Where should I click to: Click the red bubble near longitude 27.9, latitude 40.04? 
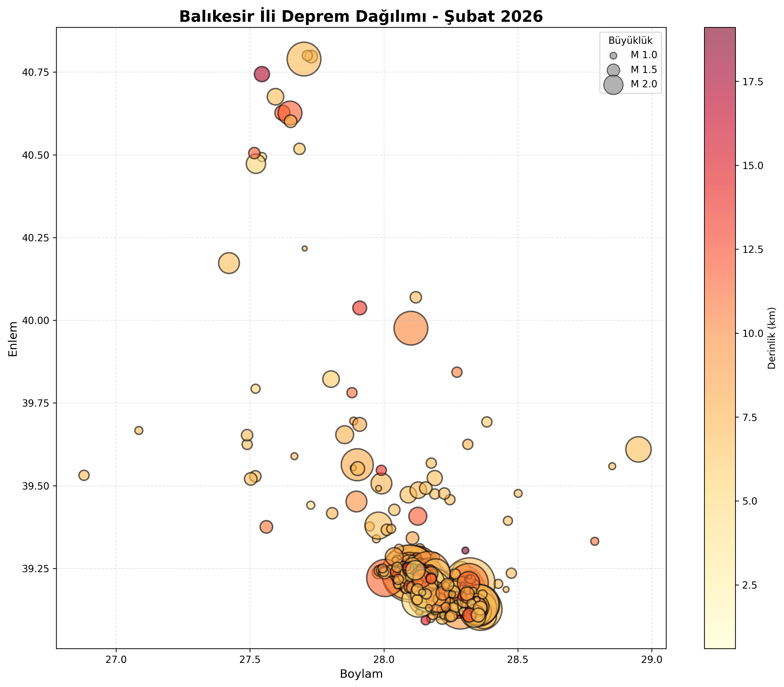(x=360, y=308)
